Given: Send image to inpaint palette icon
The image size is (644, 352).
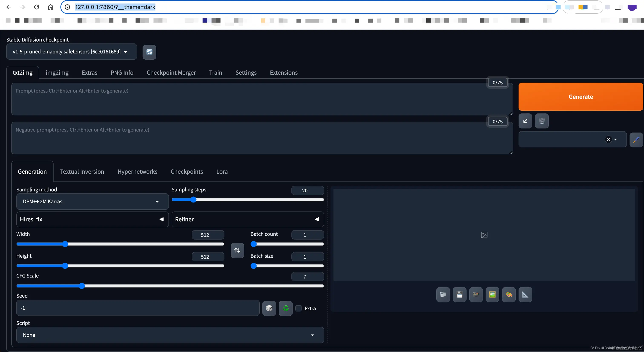Looking at the screenshot, I should click(509, 295).
